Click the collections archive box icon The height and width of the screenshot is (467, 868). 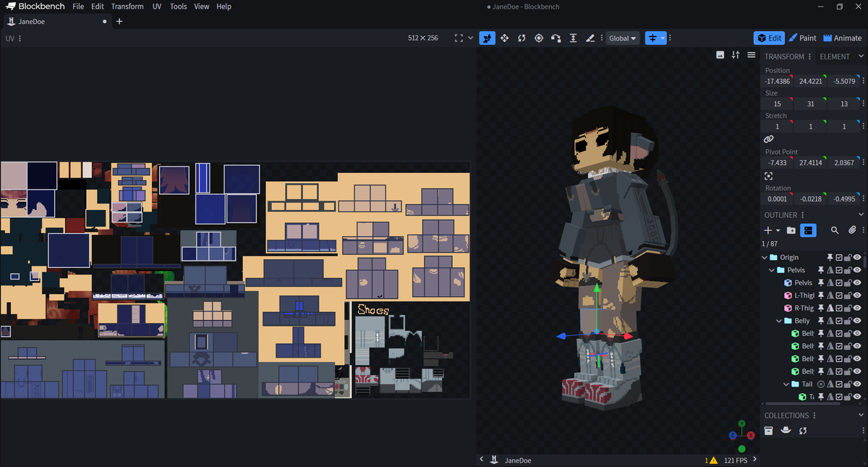point(769,431)
